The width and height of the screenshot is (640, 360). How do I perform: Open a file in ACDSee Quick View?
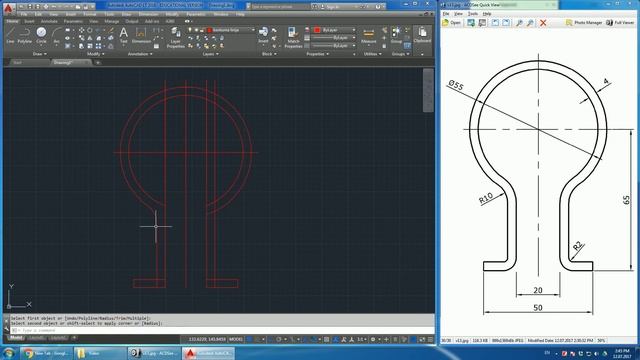[x=451, y=23]
